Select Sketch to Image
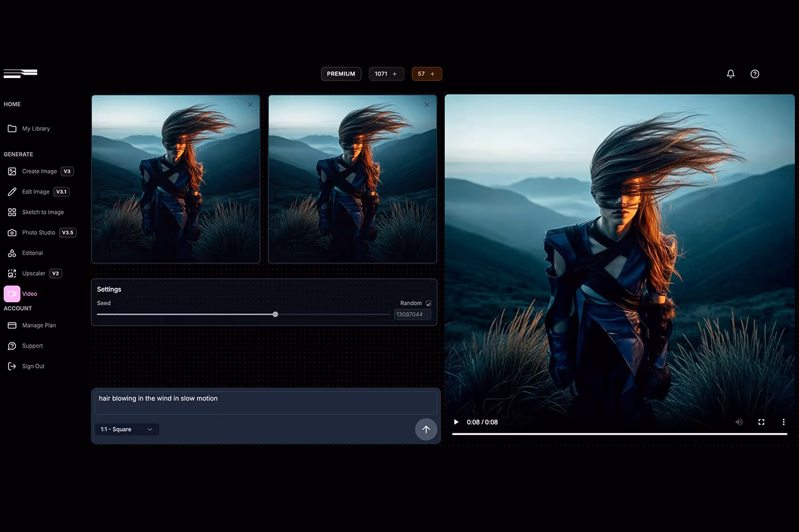Screen dimensions: 799x532 (42, 212)
